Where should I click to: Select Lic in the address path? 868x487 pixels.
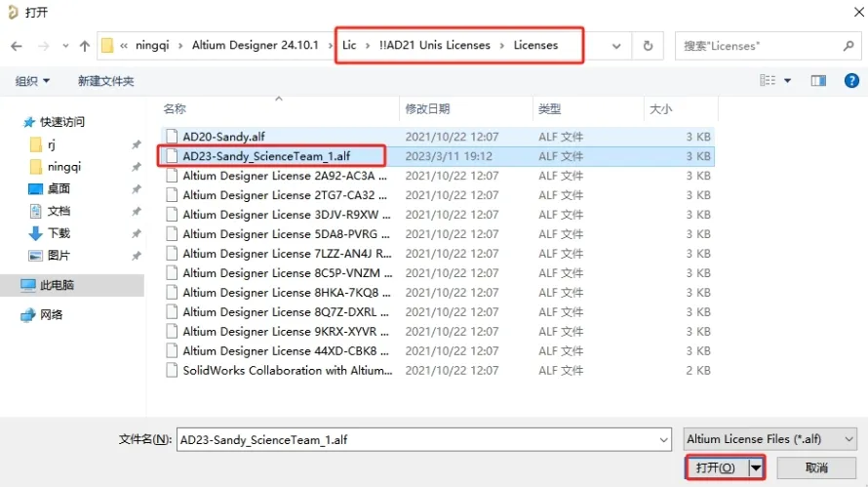349,46
